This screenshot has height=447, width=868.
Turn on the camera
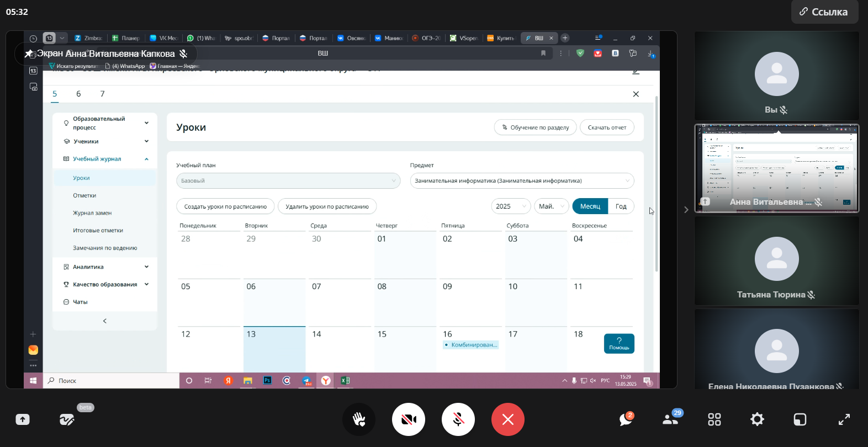pyautogui.click(x=409, y=419)
